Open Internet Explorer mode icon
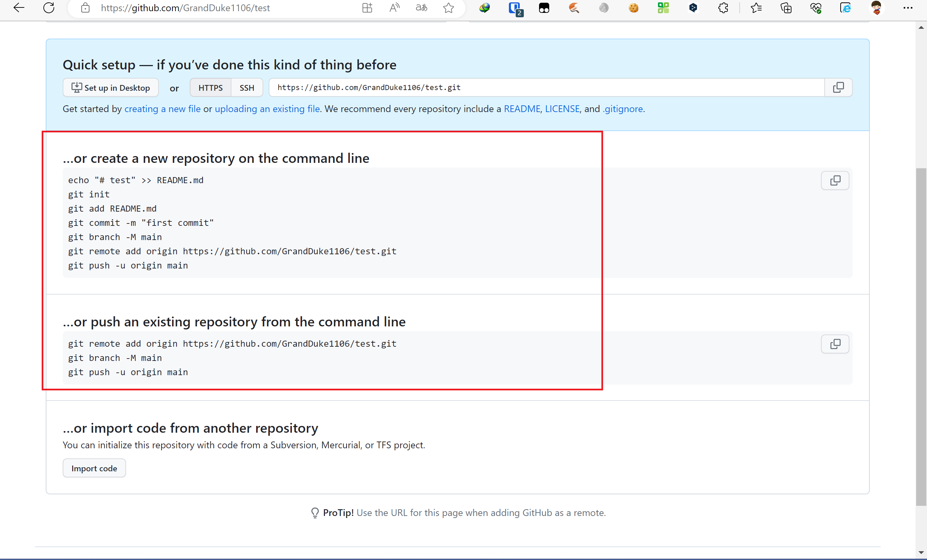Screen dimensions: 927x560 [845, 8]
